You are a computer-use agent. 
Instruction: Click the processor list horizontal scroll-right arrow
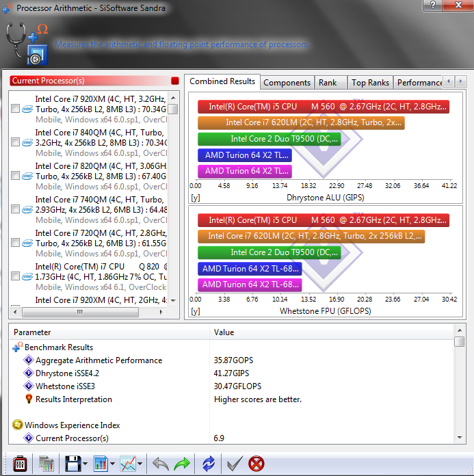click(161, 312)
